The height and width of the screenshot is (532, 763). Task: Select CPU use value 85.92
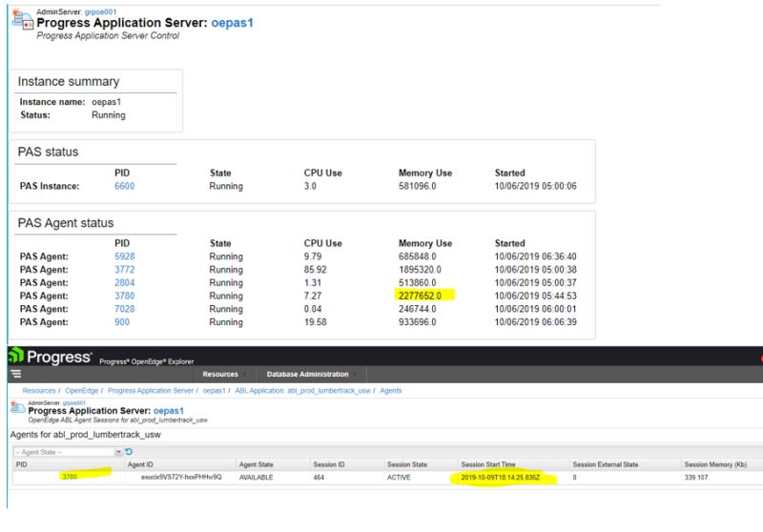[316, 270]
